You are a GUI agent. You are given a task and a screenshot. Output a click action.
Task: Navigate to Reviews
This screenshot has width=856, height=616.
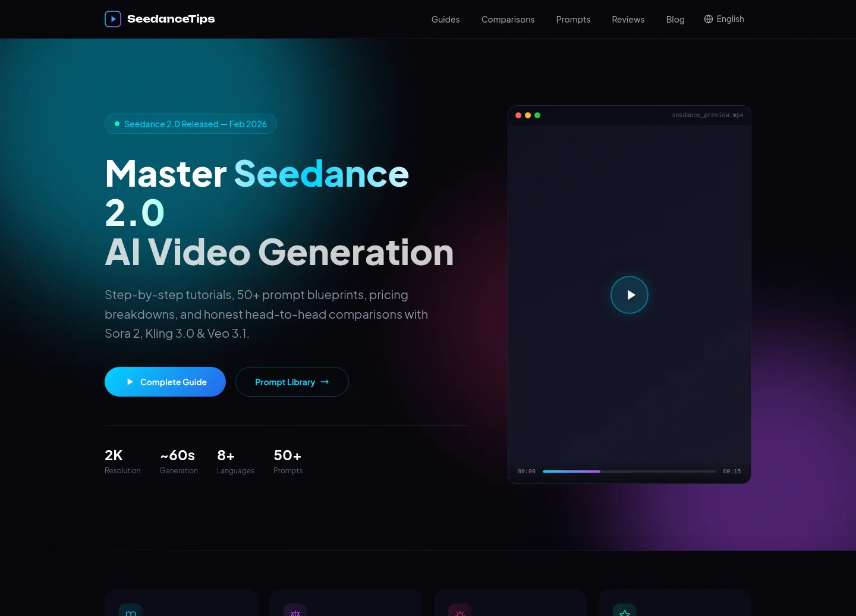[628, 20]
